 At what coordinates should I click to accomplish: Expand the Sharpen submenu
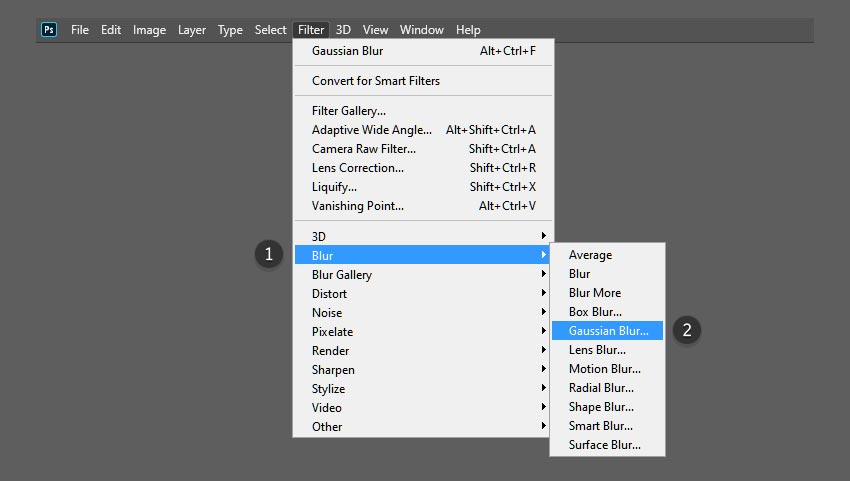(333, 370)
